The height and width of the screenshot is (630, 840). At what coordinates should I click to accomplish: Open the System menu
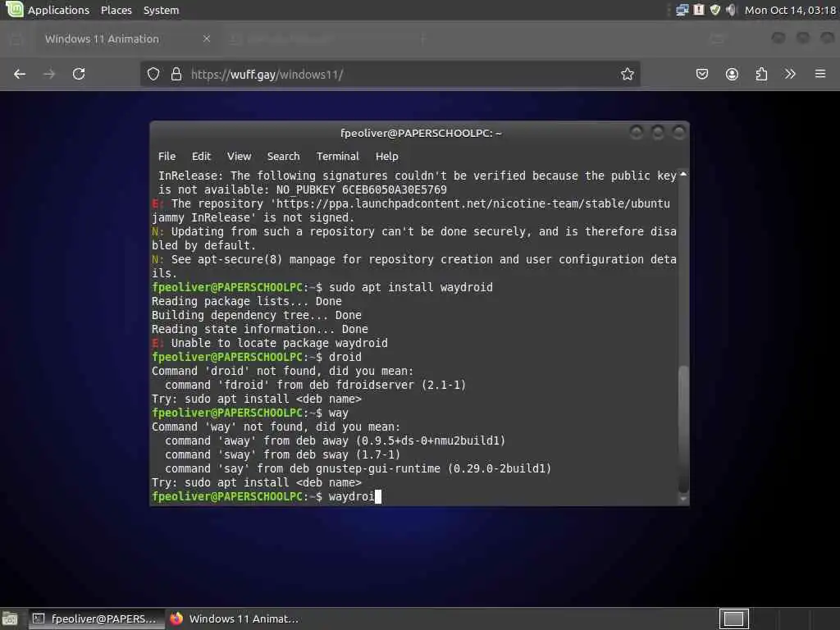[x=162, y=10]
